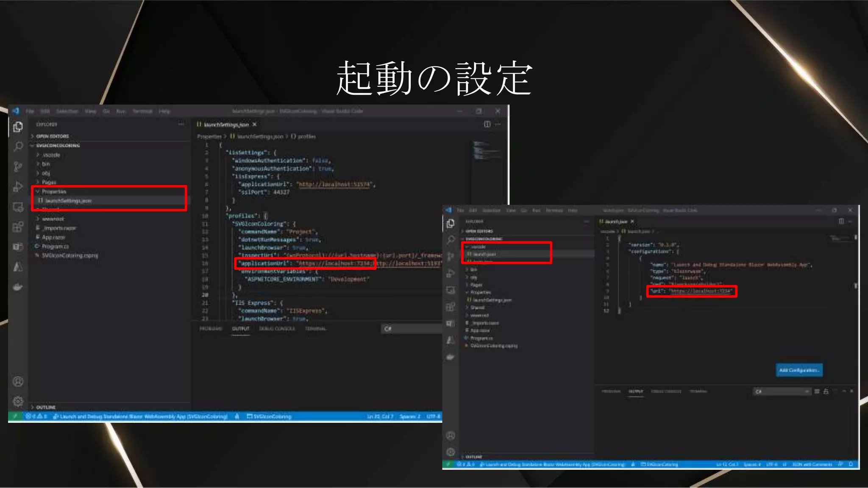Image resolution: width=868 pixels, height=488 pixels.
Task: Expand OUTLINE section in launchSettings.json window
Action: 45,407
